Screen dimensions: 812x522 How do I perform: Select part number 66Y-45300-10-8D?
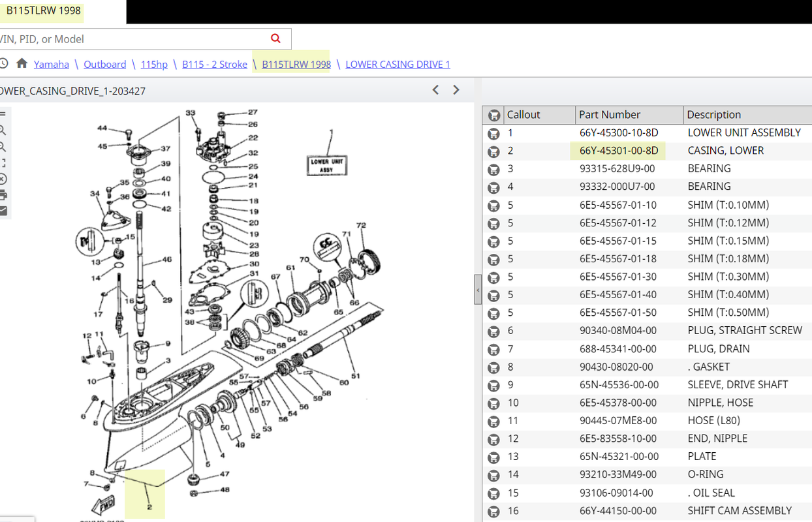click(619, 132)
